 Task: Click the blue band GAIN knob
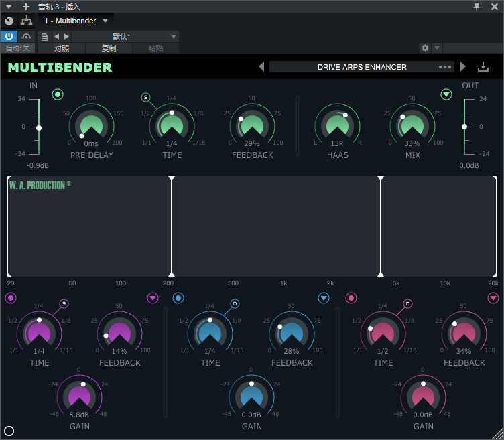pyautogui.click(x=252, y=397)
